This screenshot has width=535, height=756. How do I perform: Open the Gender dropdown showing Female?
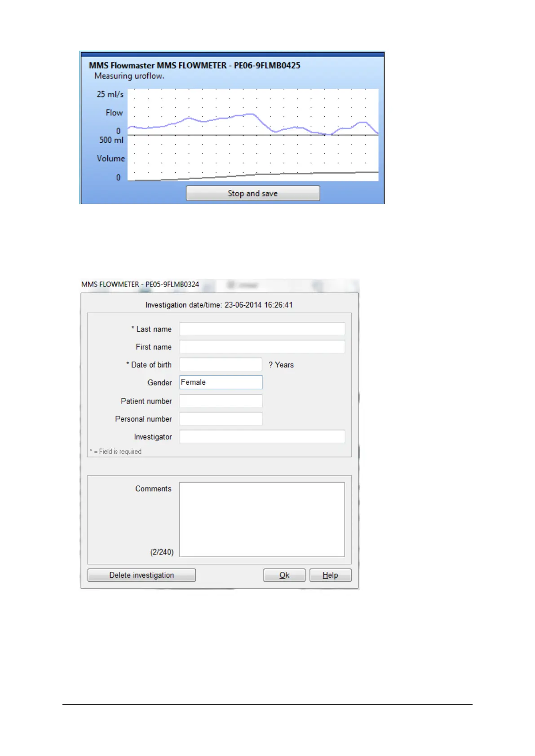[221, 382]
